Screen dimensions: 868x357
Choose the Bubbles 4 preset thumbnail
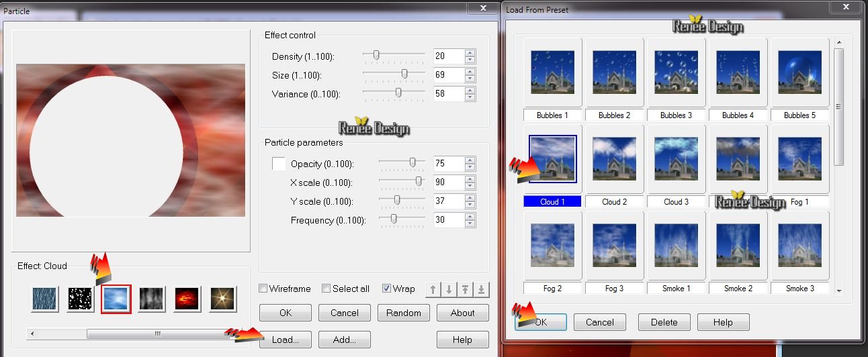(738, 72)
